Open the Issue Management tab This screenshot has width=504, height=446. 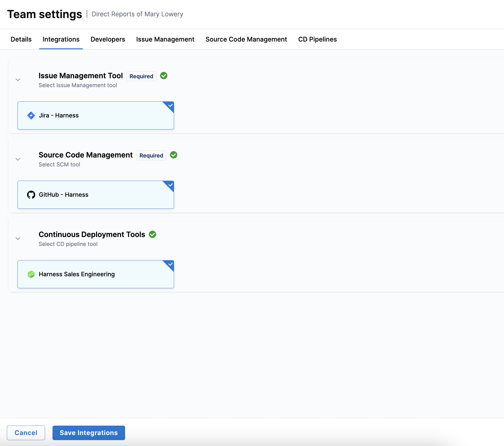point(165,39)
